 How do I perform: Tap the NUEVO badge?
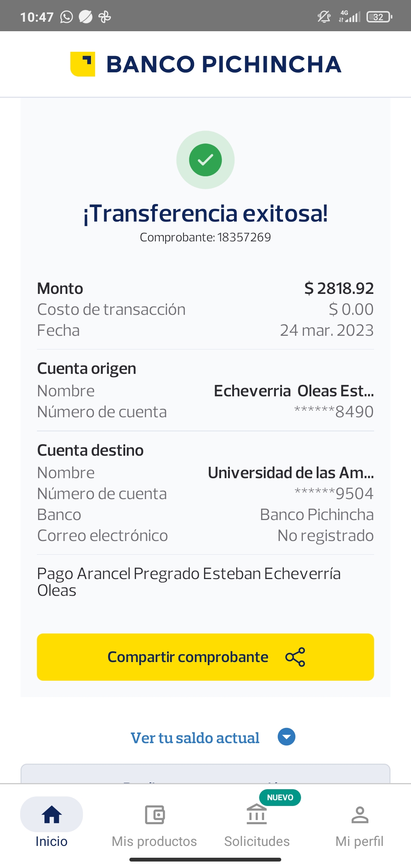(x=280, y=798)
